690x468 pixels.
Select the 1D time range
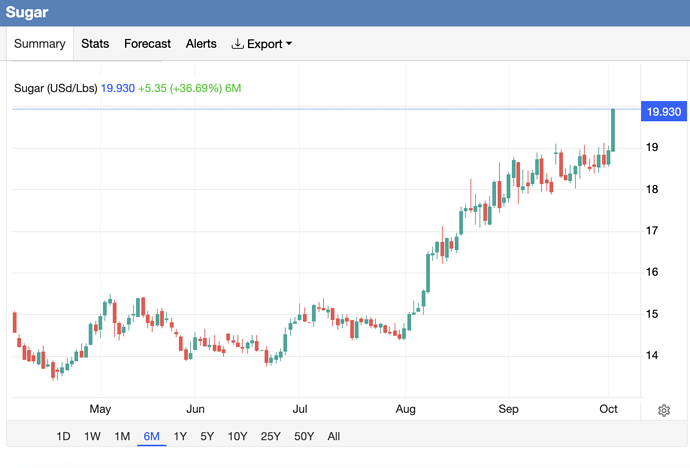[63, 436]
